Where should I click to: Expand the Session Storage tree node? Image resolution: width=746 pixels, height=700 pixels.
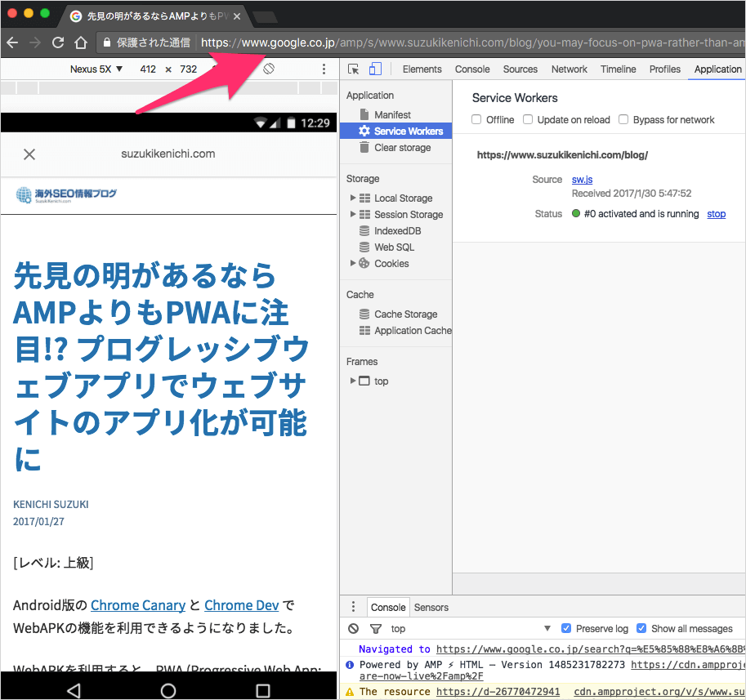click(352, 214)
